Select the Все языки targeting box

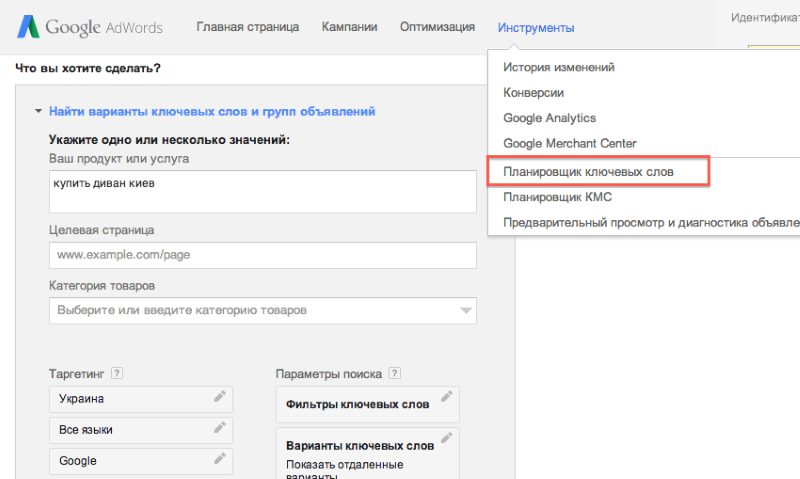(x=141, y=430)
